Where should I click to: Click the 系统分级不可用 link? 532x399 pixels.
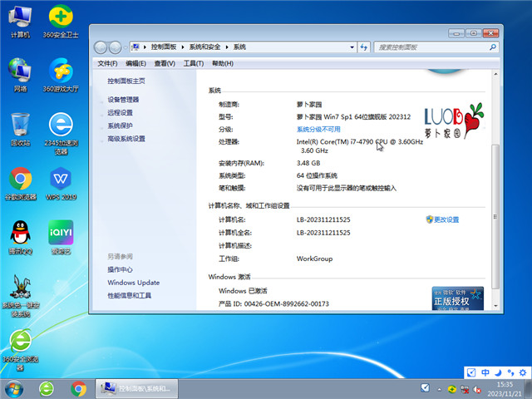click(x=318, y=130)
